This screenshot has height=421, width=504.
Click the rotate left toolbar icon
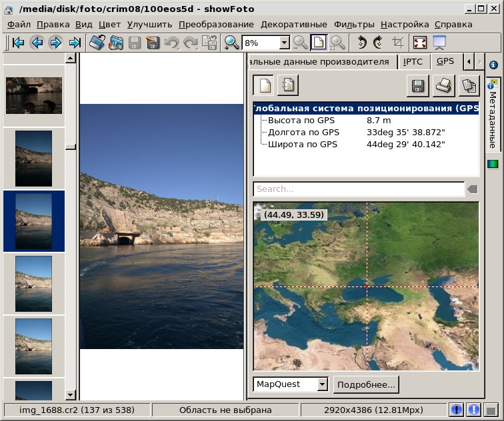pyautogui.click(x=361, y=43)
